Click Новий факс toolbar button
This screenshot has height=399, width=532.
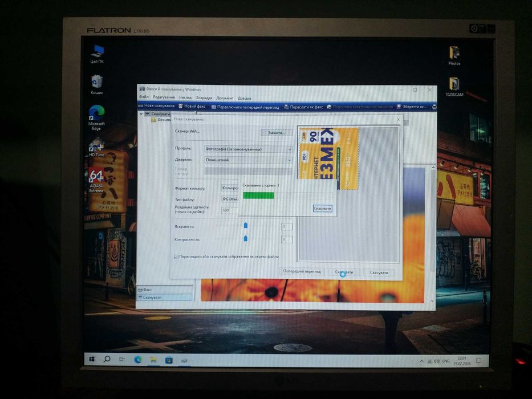tap(192, 106)
